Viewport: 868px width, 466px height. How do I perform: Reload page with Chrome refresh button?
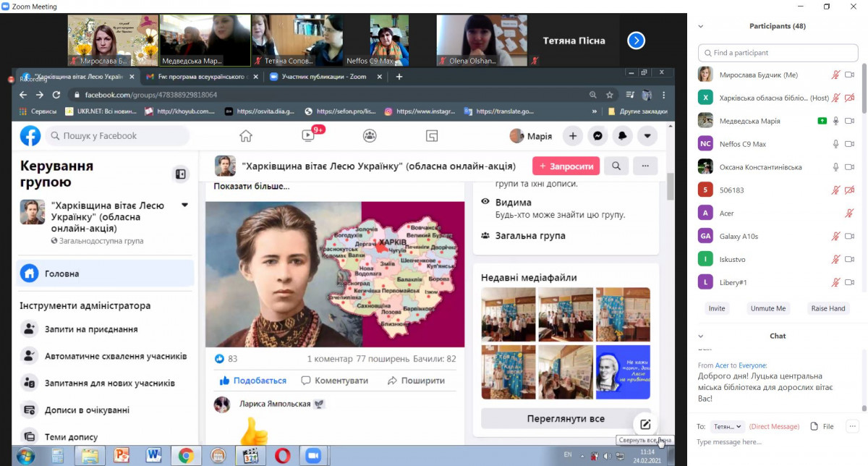[x=56, y=95]
